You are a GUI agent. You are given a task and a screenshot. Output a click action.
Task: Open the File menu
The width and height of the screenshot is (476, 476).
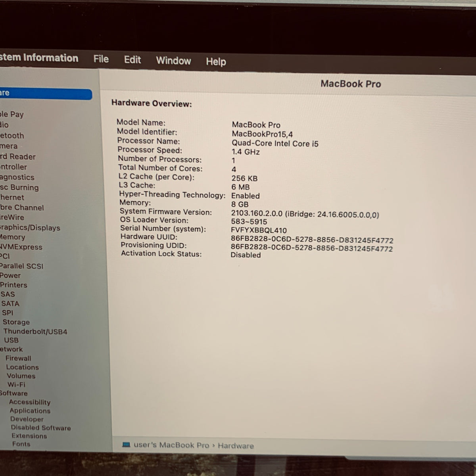pos(101,59)
